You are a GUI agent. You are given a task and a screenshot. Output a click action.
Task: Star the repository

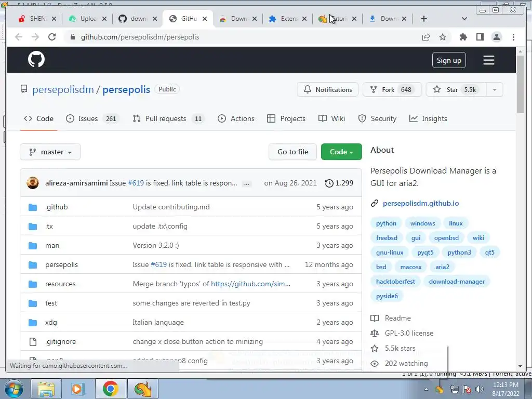pos(456,89)
